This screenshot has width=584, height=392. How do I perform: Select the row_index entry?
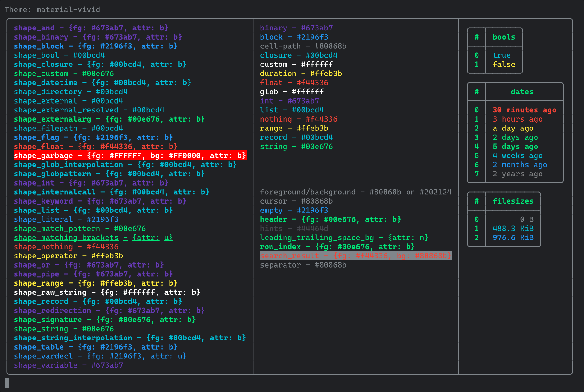coord(337,247)
